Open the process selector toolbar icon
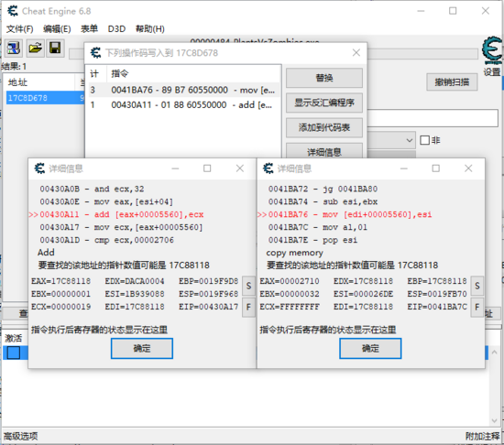The height and width of the screenshot is (445, 504). [13, 49]
